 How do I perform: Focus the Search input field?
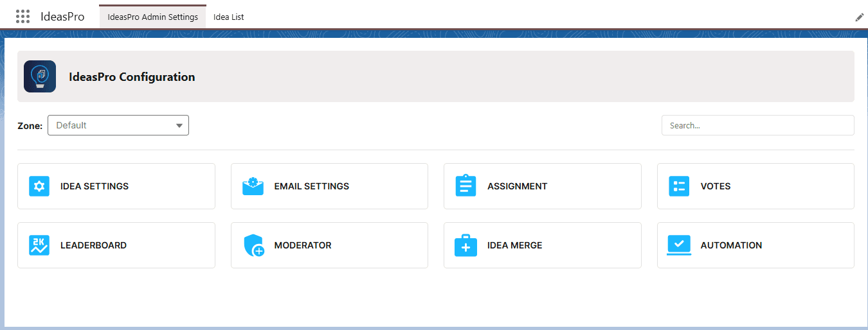(x=758, y=125)
